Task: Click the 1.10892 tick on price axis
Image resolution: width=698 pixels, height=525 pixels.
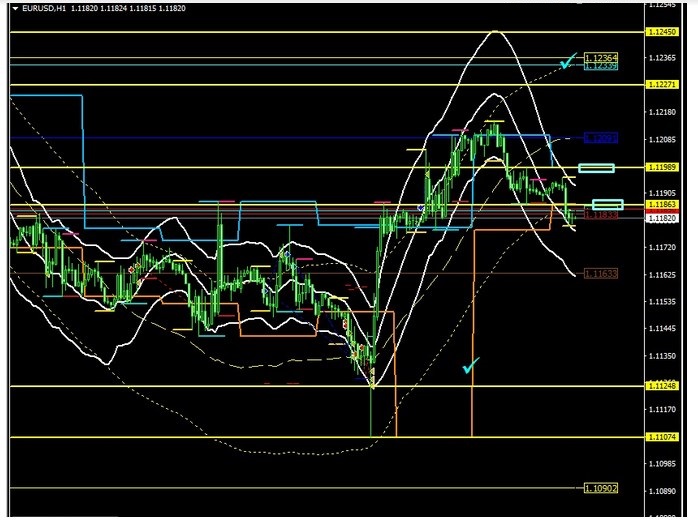Action: 666,492
